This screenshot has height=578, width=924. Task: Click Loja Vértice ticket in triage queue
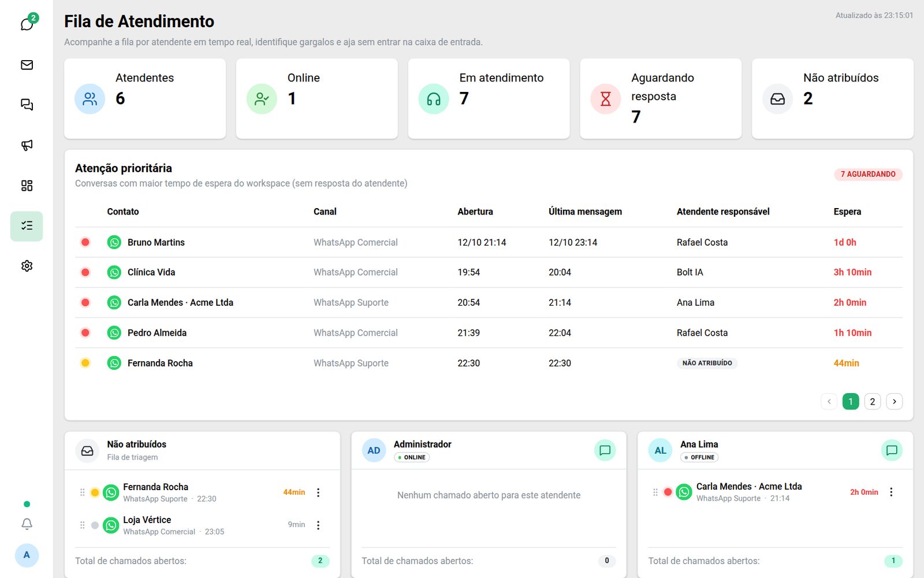click(202, 525)
